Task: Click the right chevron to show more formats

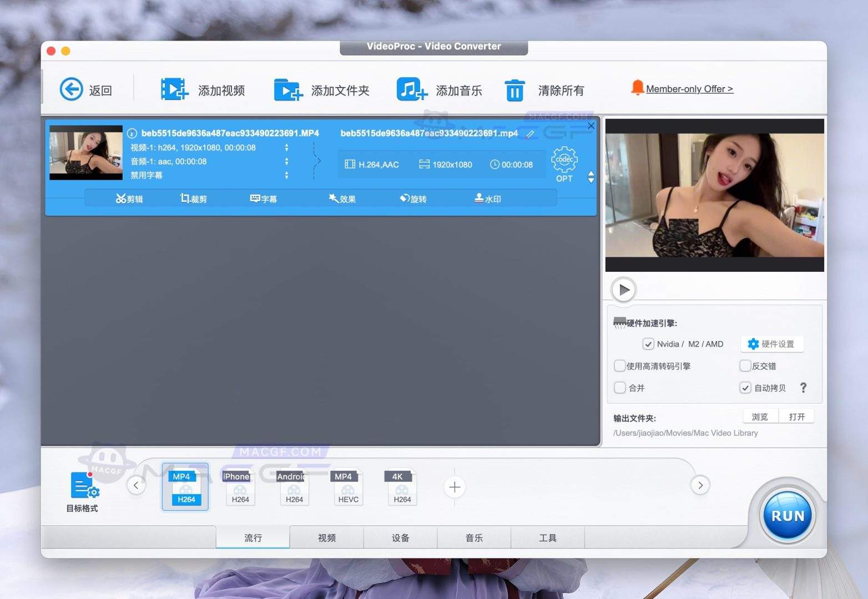Action: [700, 485]
